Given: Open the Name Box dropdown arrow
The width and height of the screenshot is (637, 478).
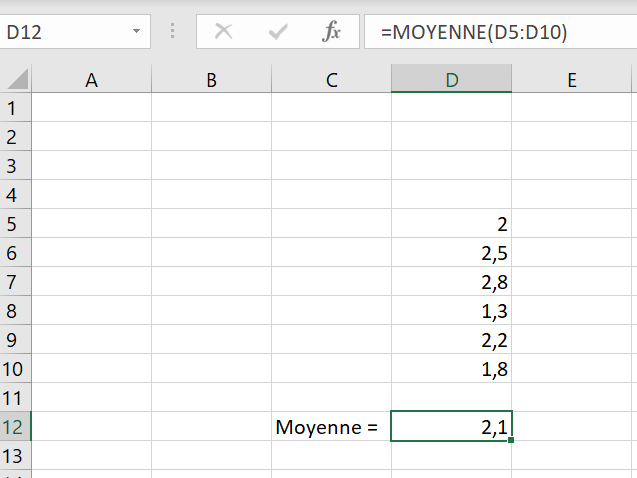Looking at the screenshot, I should (x=136, y=32).
